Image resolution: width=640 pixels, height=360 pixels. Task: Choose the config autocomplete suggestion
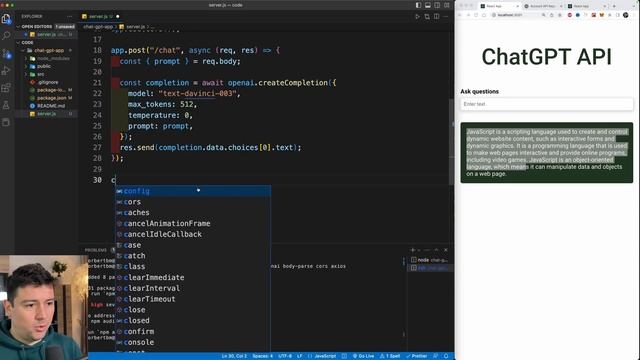click(193, 191)
